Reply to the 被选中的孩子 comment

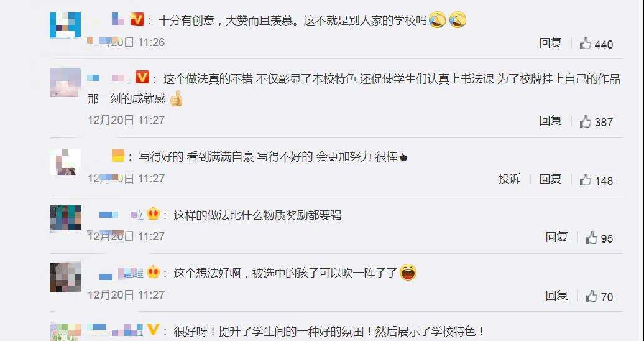[557, 296]
